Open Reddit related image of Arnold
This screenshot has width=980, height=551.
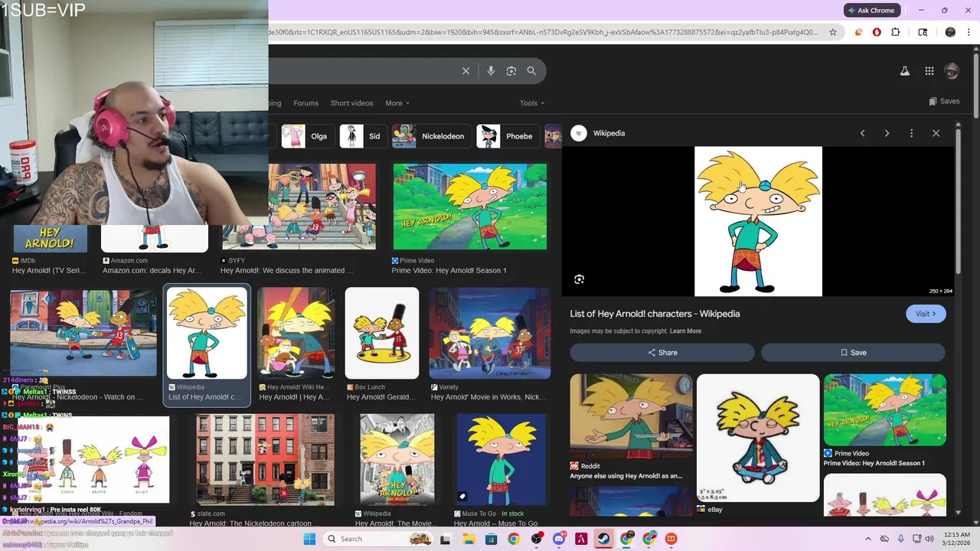[631, 417]
